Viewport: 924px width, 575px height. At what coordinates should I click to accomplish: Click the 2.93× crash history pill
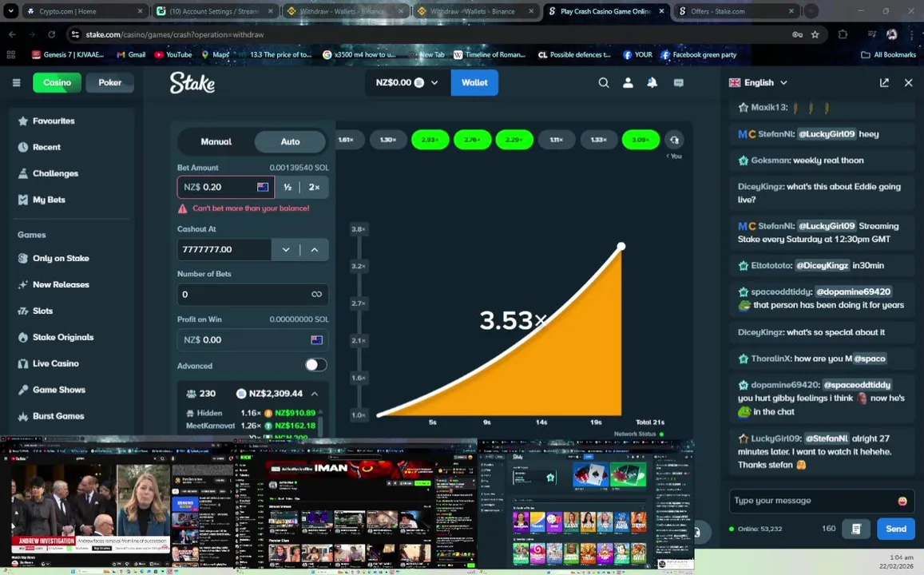pos(430,140)
